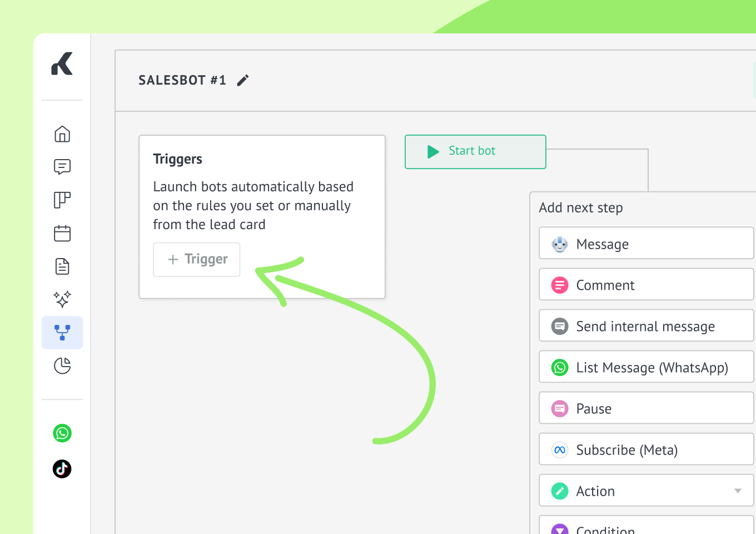Screen dimensions: 756x534
Task: Edit the Salesbot #1 name pencil
Action: 243,81
